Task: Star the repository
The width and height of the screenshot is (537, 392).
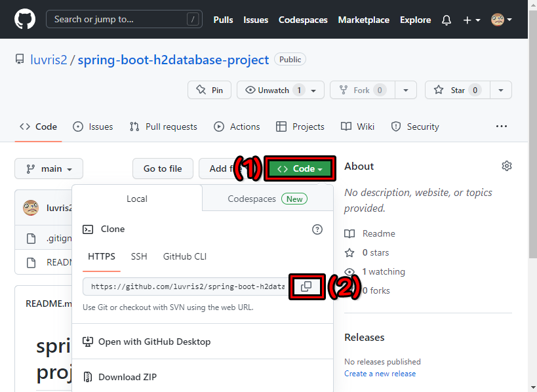Action: click(458, 90)
